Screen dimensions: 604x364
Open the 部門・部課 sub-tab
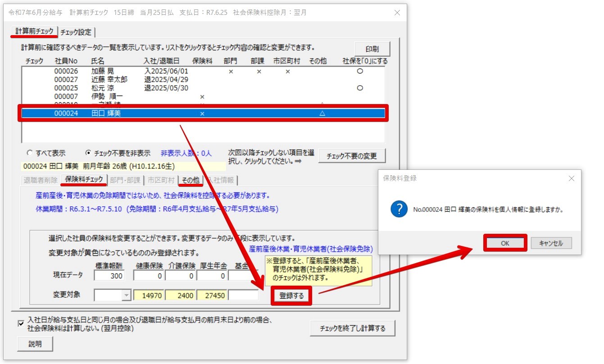point(125,179)
